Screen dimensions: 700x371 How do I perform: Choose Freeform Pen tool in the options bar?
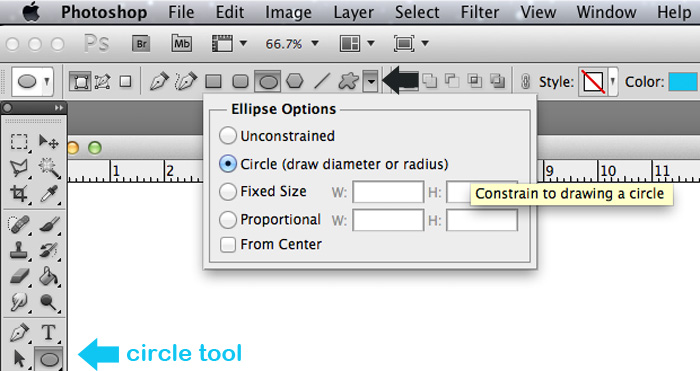click(186, 82)
